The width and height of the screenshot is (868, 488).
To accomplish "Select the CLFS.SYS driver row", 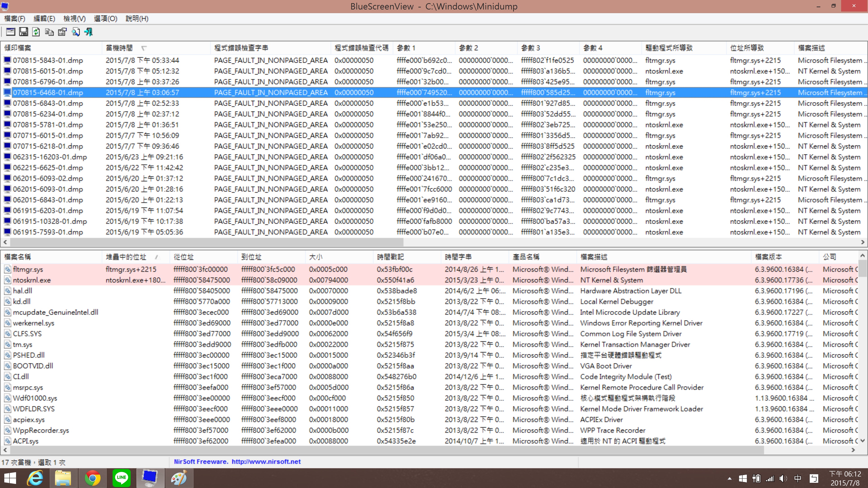I will [x=430, y=334].
